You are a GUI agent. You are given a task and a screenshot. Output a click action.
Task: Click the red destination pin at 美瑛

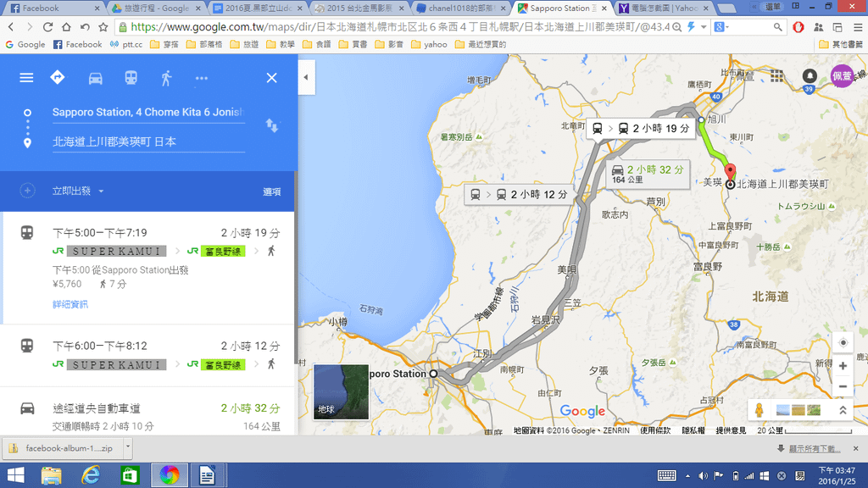tap(730, 172)
